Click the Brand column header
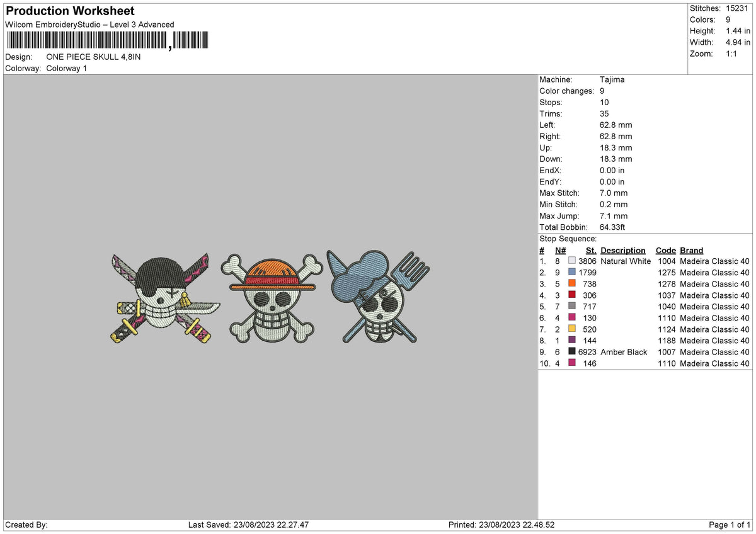This screenshot has height=534, width=756. pyautogui.click(x=691, y=251)
